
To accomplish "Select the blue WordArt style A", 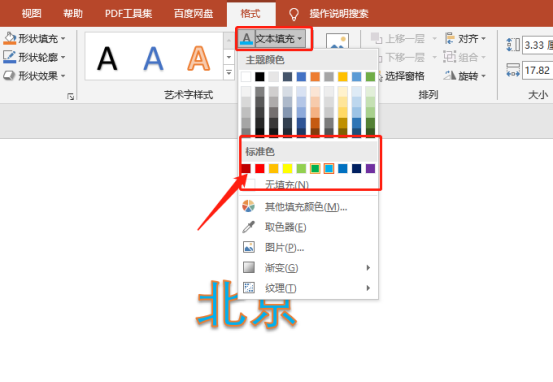I will click(153, 59).
